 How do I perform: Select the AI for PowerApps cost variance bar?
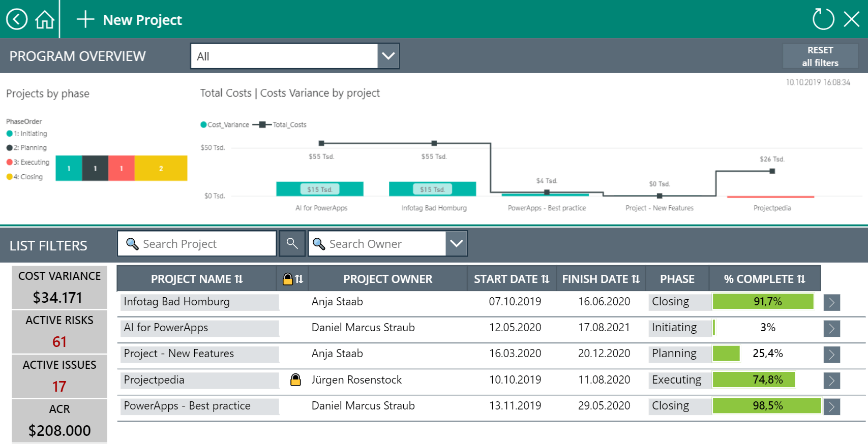320,189
